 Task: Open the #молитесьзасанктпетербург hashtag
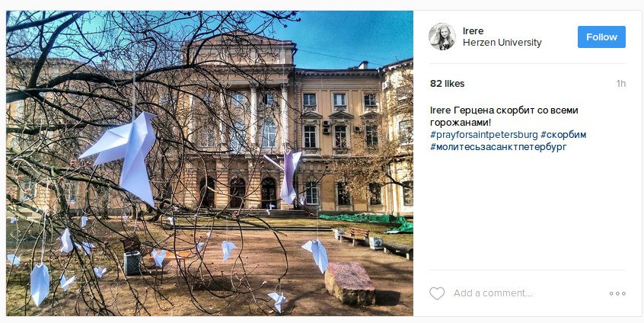click(x=498, y=147)
